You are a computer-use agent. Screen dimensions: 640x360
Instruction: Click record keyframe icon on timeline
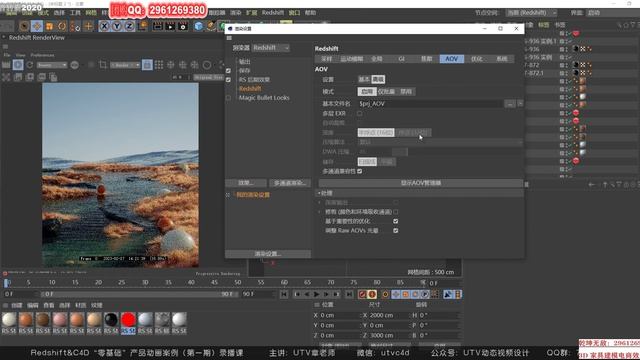coord(362,294)
